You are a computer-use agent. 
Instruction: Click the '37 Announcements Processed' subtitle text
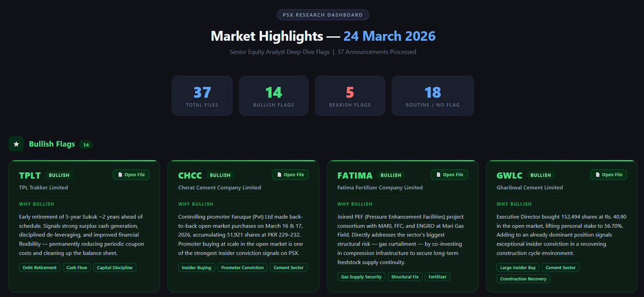pos(377,52)
